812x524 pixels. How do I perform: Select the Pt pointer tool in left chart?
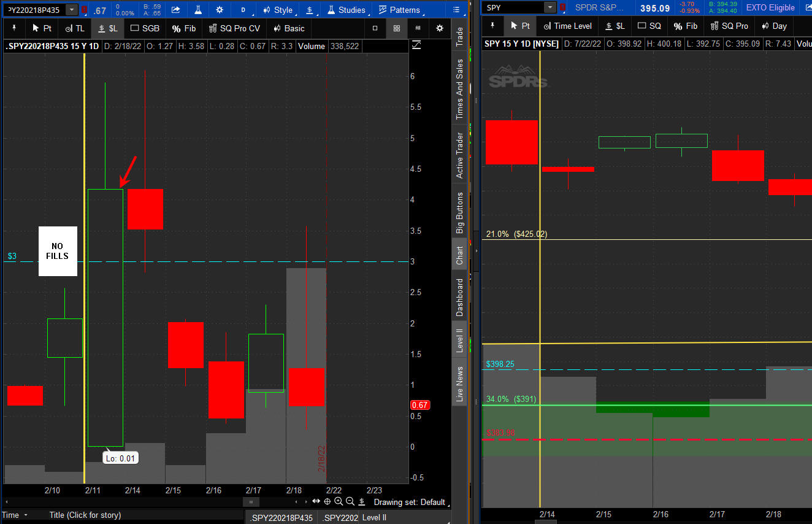(42, 28)
